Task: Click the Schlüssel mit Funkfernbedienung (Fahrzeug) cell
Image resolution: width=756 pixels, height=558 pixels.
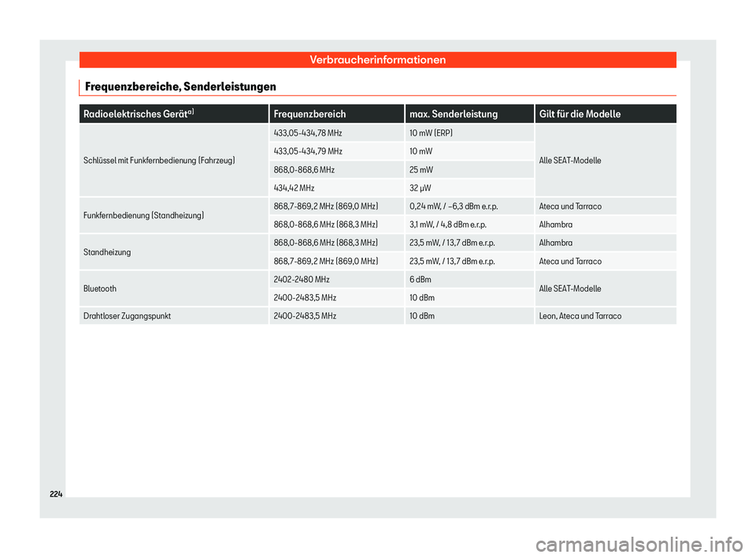Action: tap(157, 161)
